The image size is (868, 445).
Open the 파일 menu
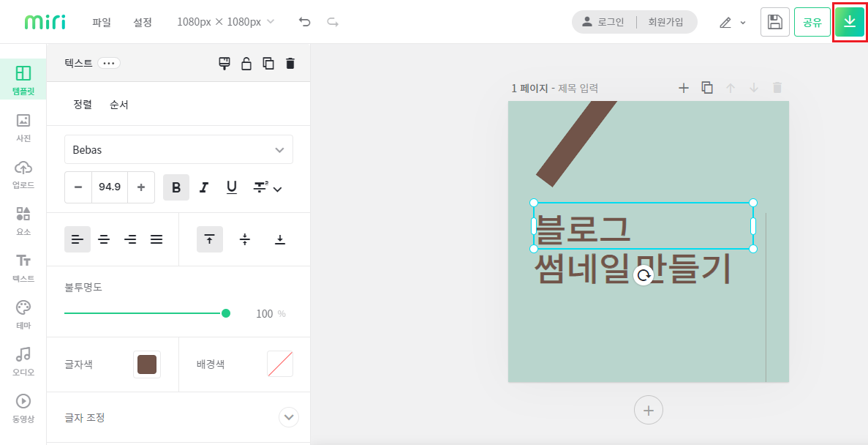tap(102, 22)
